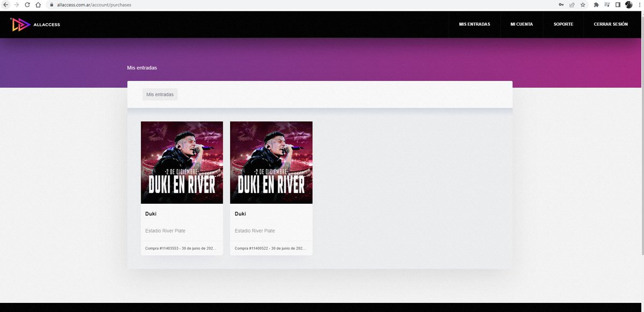Open the browser home page
The width and height of the screenshot is (644, 312).
click(x=38, y=4)
